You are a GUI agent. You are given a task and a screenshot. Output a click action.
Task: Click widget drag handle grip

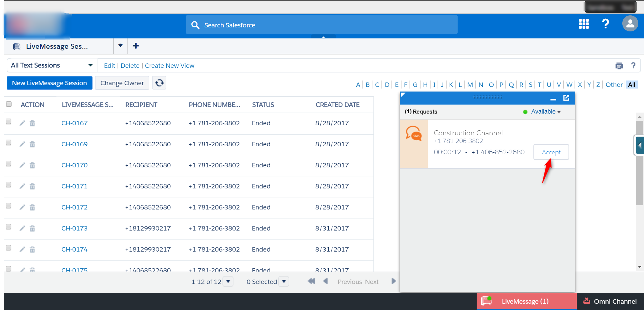[487, 98]
